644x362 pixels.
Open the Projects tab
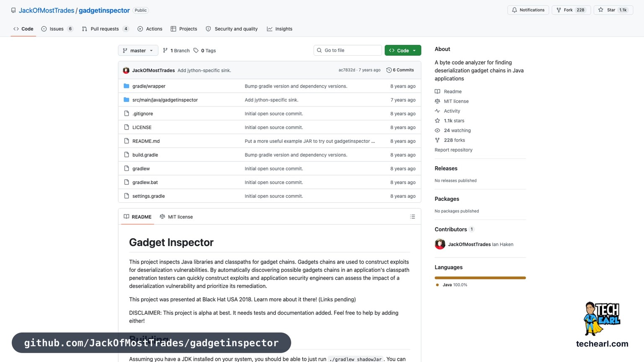pyautogui.click(x=184, y=29)
